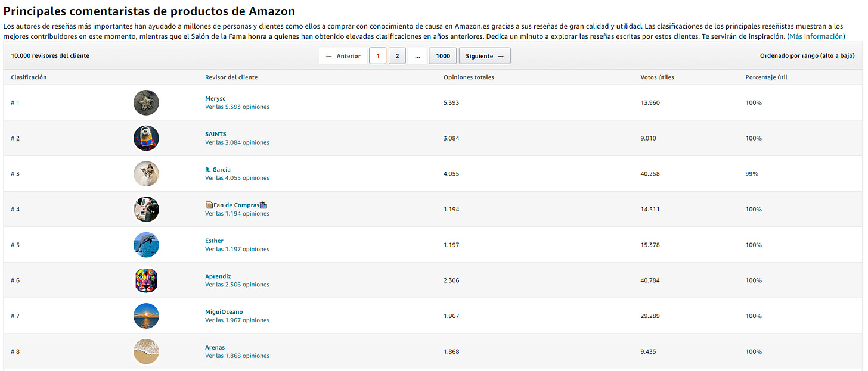Open reviewer profile Arenas
This screenshot has height=371, width=868.
215,347
